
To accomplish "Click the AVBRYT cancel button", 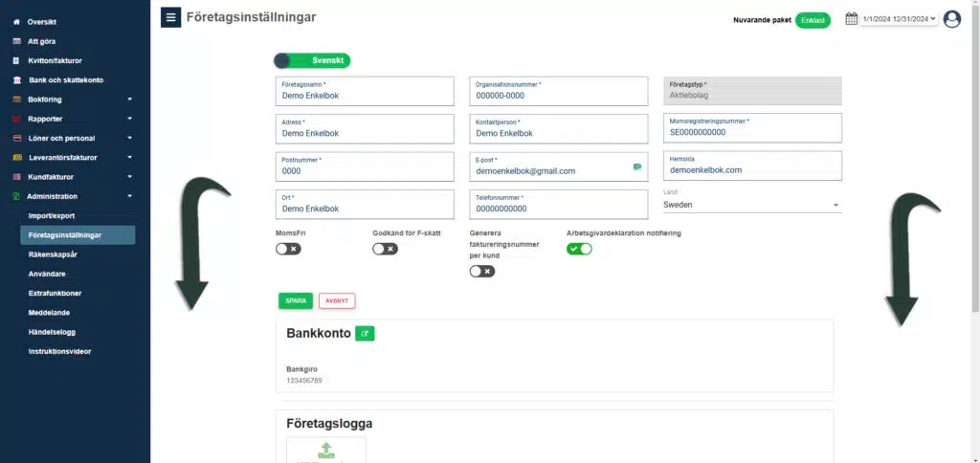I will coord(337,300).
